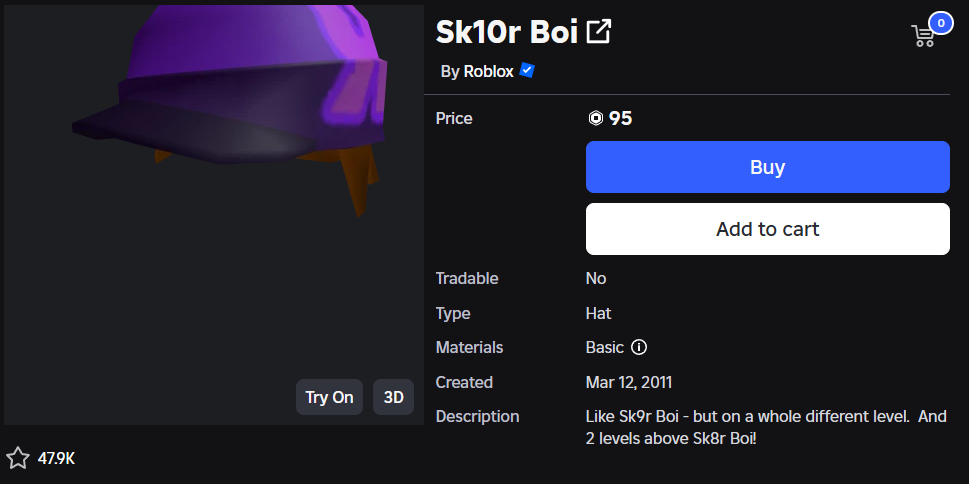969x484 pixels.
Task: Show the Materials info icon tooltip
Action: 639,348
